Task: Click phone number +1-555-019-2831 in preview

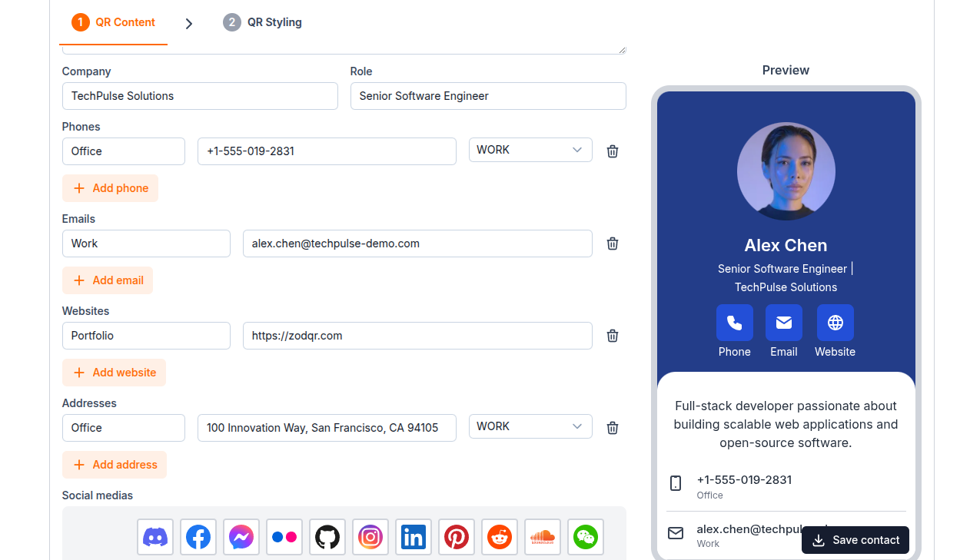Action: pos(744,480)
